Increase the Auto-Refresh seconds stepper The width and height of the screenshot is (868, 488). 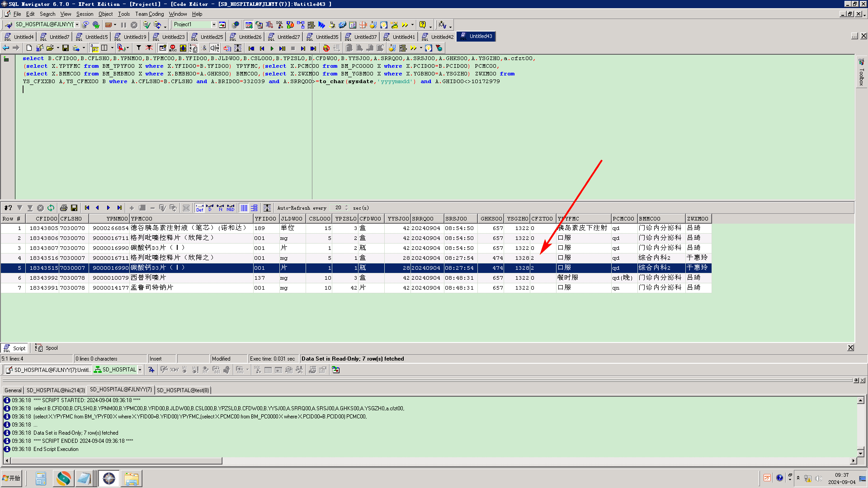pos(347,206)
